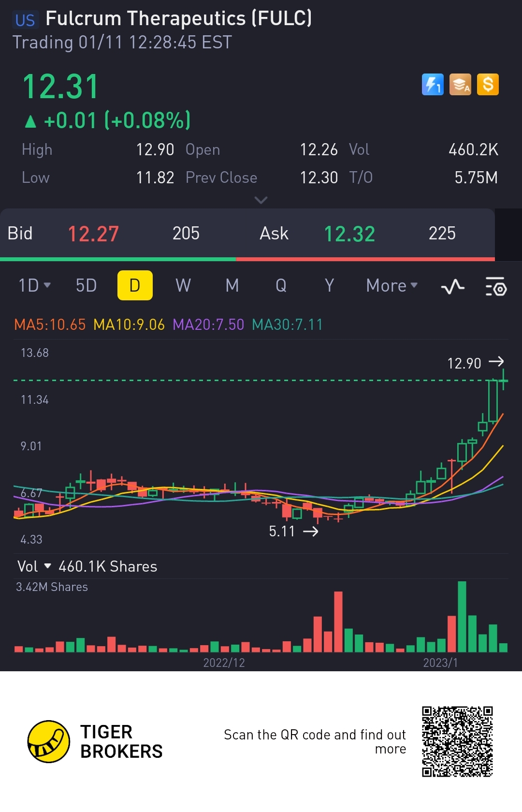
Task: Open chart settings list-eye icon
Action: point(496,286)
